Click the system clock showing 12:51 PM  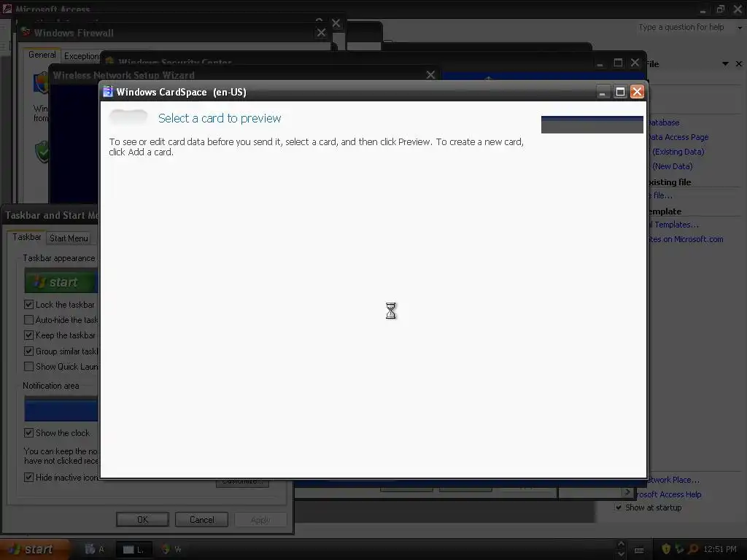point(720,550)
